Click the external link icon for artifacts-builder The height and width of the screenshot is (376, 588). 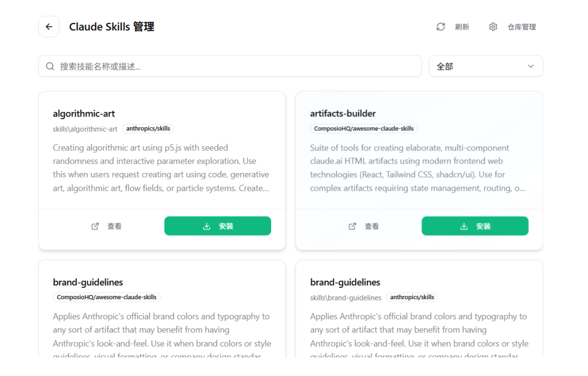coord(352,226)
